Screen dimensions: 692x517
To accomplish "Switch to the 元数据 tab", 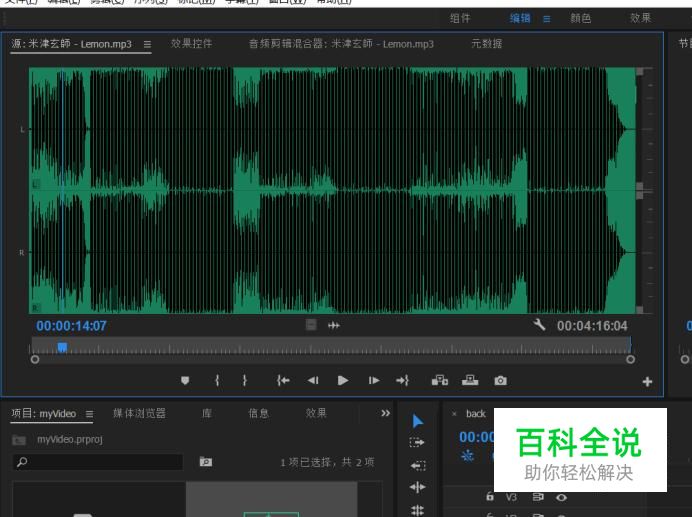I will 486,43.
